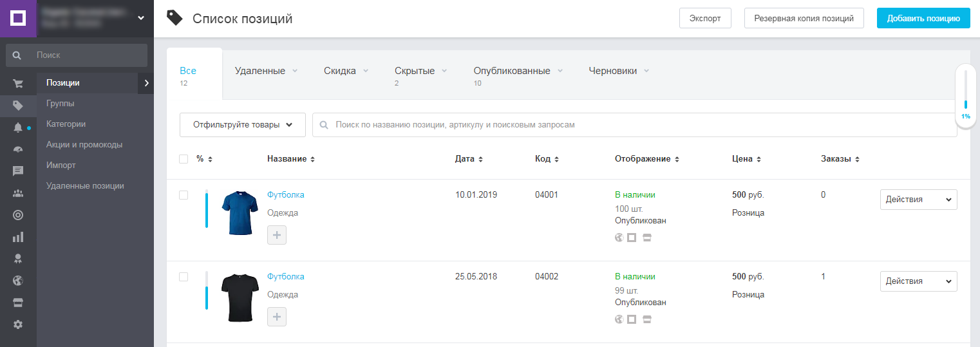Screen dimensions: 980x347
Task: Select Категории in the side menu
Action: [66, 124]
